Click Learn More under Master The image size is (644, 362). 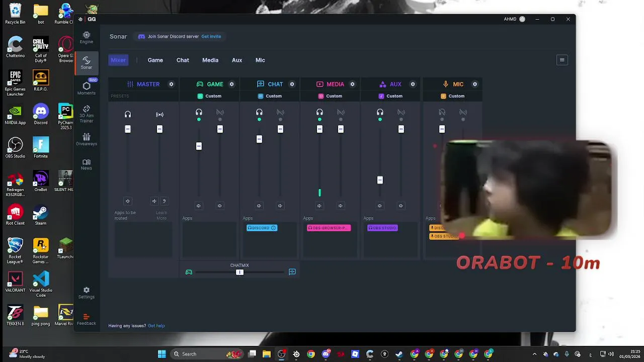point(161,215)
